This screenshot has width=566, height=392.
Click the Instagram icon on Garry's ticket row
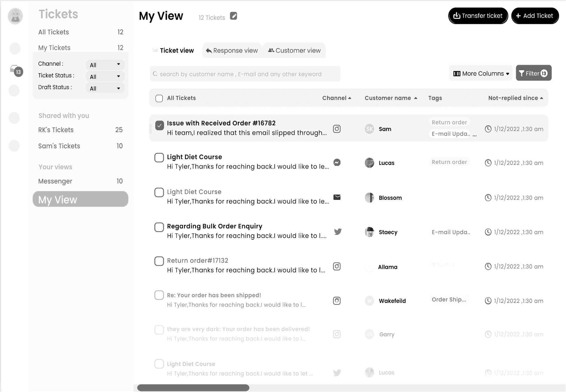[337, 334]
